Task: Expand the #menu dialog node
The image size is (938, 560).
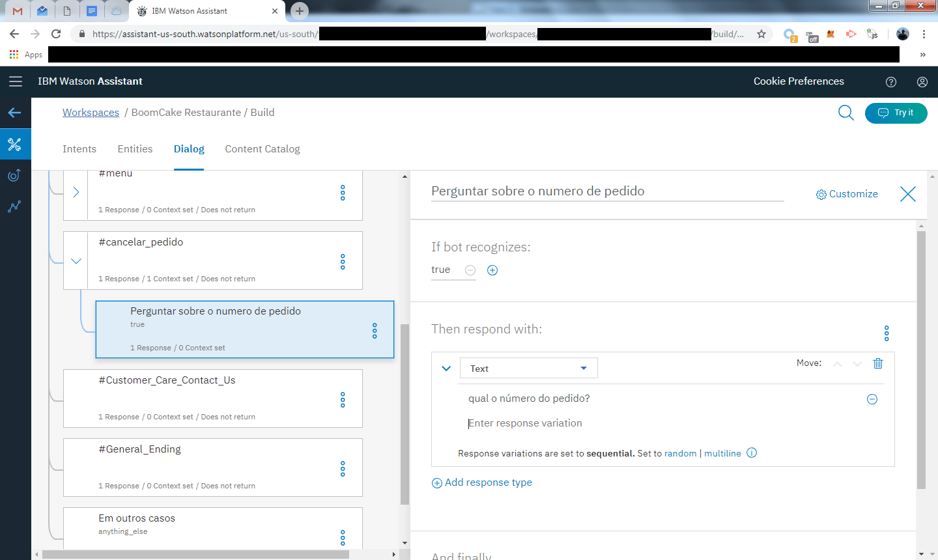Action: pos(76,192)
